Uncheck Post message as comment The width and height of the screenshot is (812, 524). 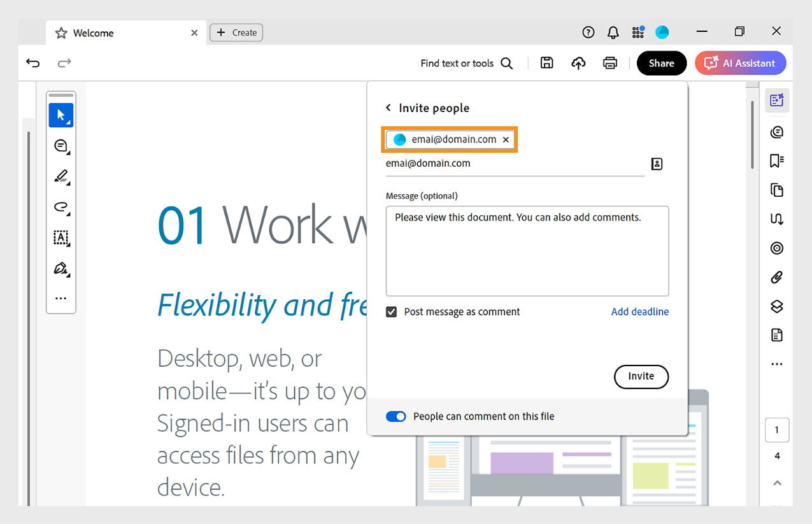pyautogui.click(x=391, y=312)
